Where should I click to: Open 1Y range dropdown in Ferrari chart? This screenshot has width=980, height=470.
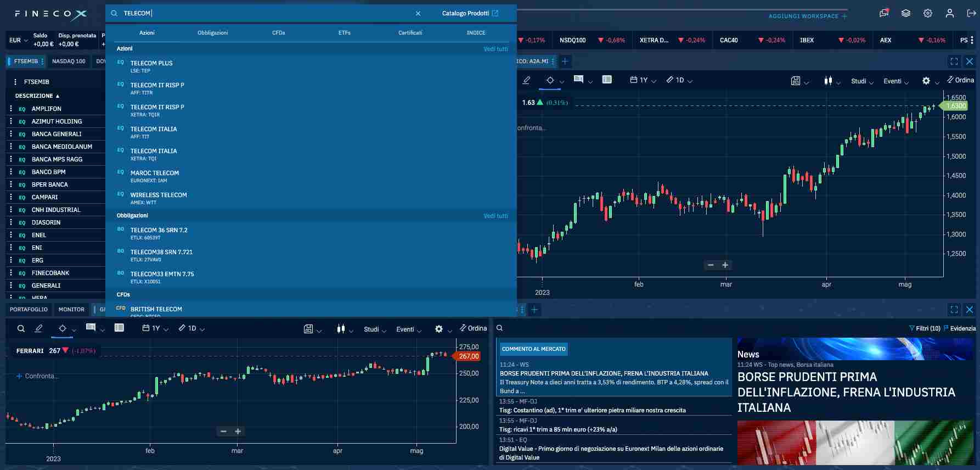pos(155,328)
